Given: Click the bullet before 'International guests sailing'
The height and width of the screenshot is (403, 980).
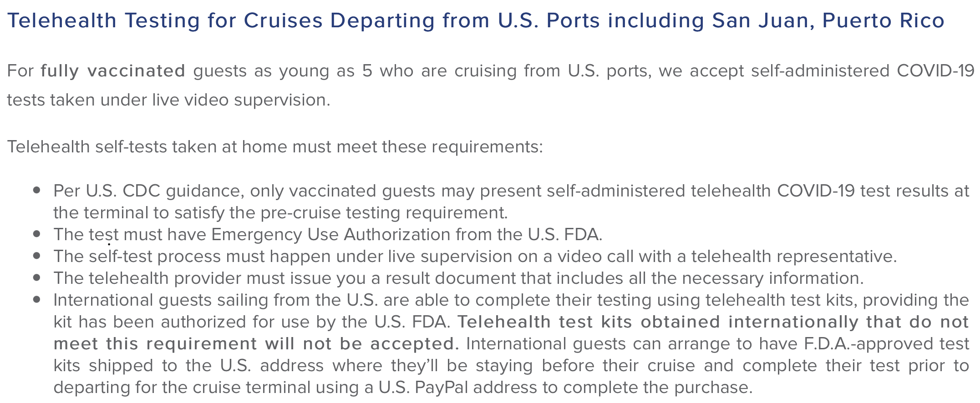Looking at the screenshot, I should (37, 300).
